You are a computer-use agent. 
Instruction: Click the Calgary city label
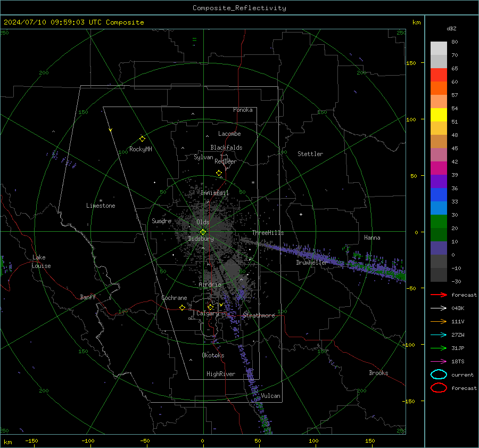tap(208, 313)
